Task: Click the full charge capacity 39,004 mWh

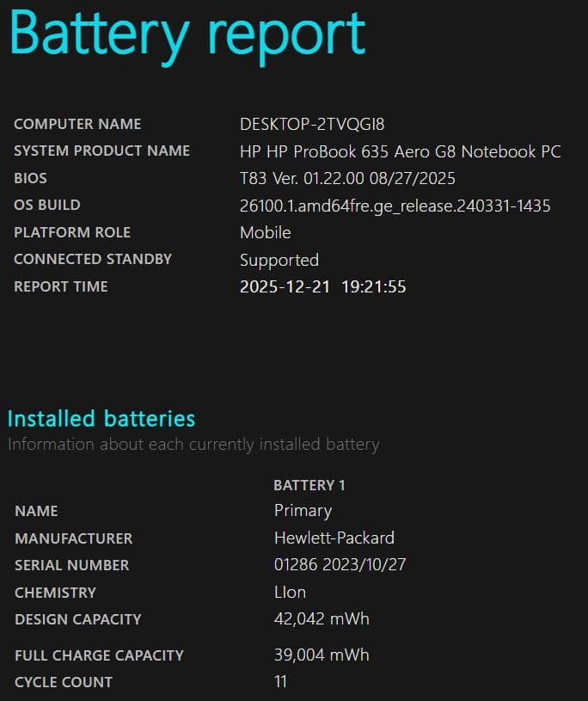Action: (x=322, y=655)
